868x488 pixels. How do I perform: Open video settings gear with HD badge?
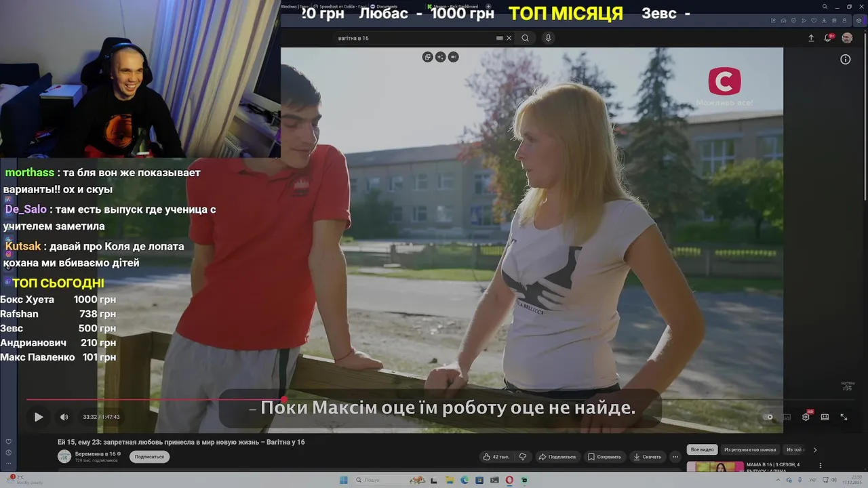click(806, 417)
